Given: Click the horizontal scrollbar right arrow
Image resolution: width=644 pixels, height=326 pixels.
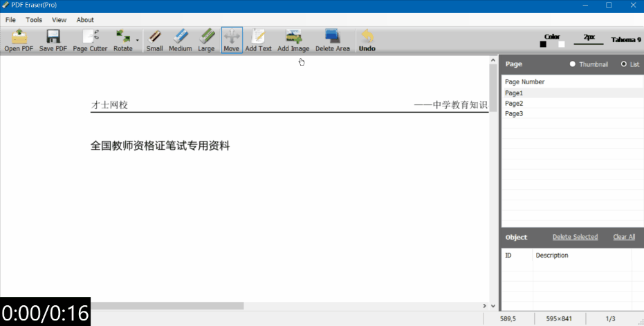Looking at the screenshot, I should pyautogui.click(x=485, y=306).
